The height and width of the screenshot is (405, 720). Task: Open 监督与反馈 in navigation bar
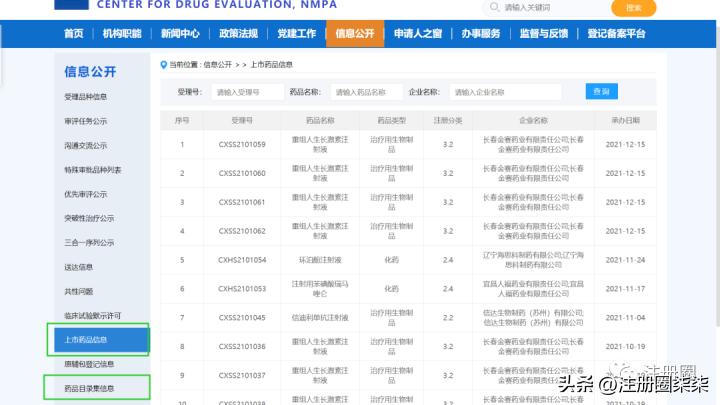pos(544,34)
